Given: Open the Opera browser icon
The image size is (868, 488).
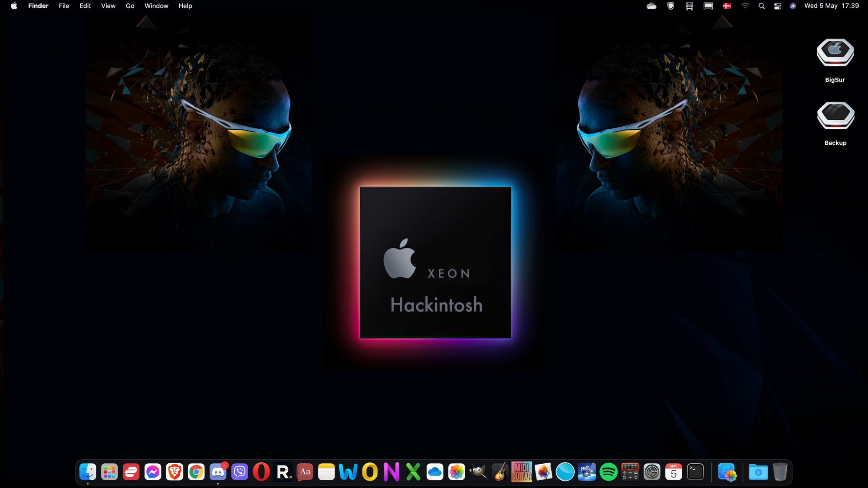Looking at the screenshot, I should (261, 472).
